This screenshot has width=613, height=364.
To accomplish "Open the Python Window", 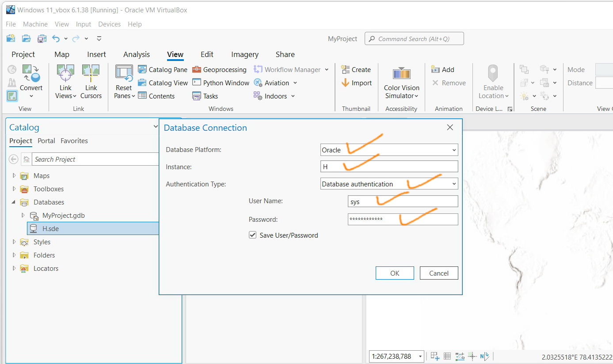I will click(x=221, y=83).
